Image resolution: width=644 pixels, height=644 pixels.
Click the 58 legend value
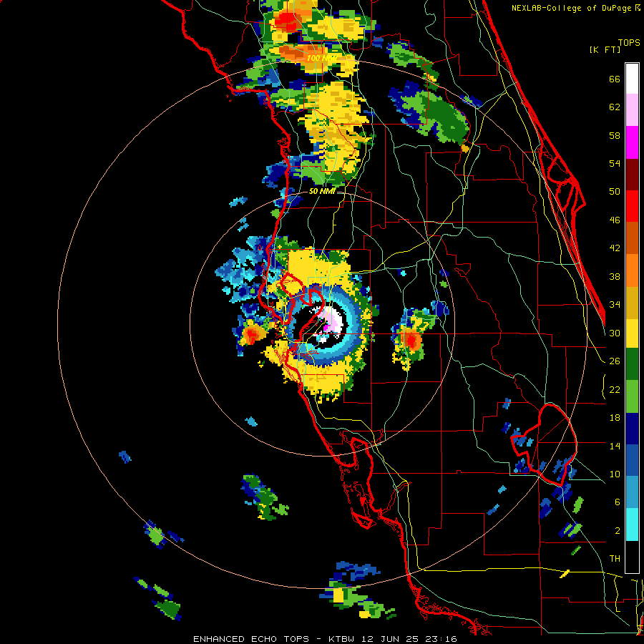(x=615, y=135)
